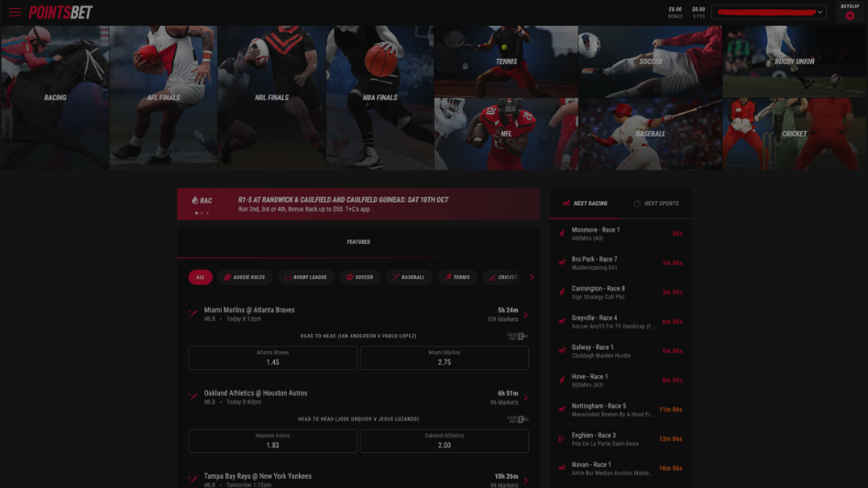Open the Rugby Union tile
Screen dimensions: 868x488
point(795,61)
